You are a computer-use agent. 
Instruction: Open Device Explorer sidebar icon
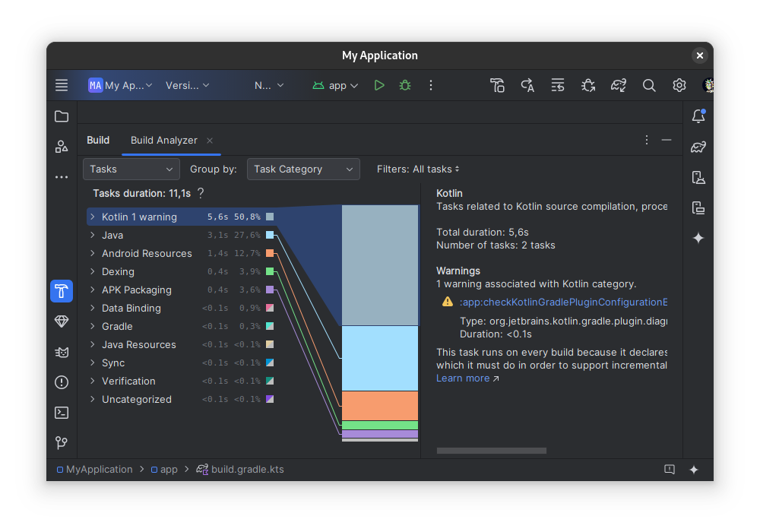698,207
